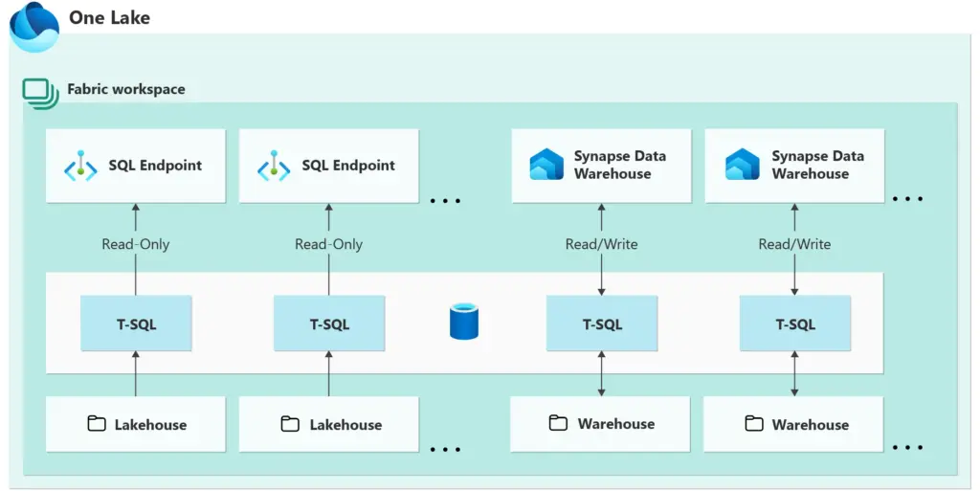Click the folder icon of the leftmost Lakehouse
Viewport: 980px width, 491px height.
point(97,424)
